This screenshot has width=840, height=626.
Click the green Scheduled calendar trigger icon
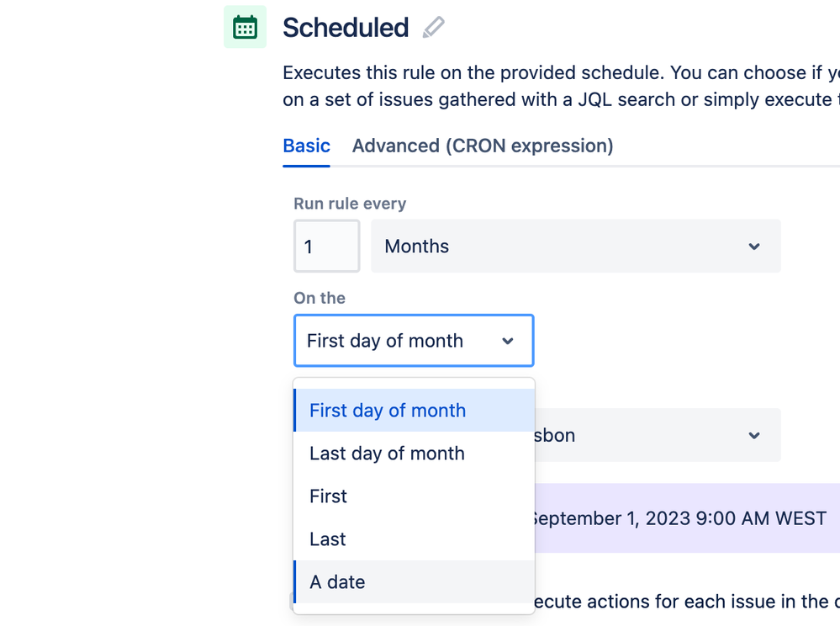(244, 26)
